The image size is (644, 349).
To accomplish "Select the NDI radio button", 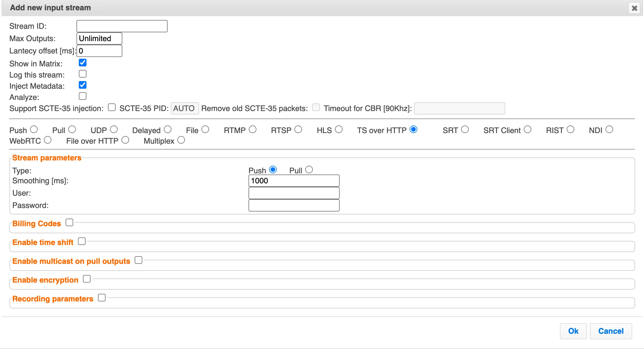I will pos(609,129).
